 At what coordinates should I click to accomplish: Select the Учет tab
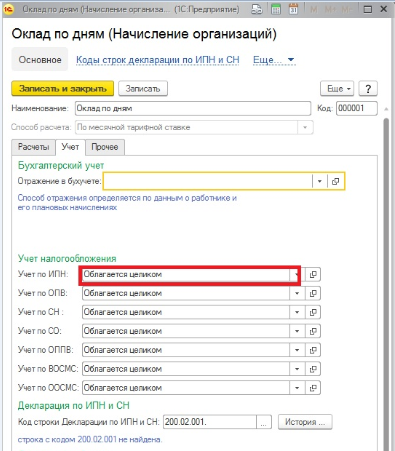(70, 147)
